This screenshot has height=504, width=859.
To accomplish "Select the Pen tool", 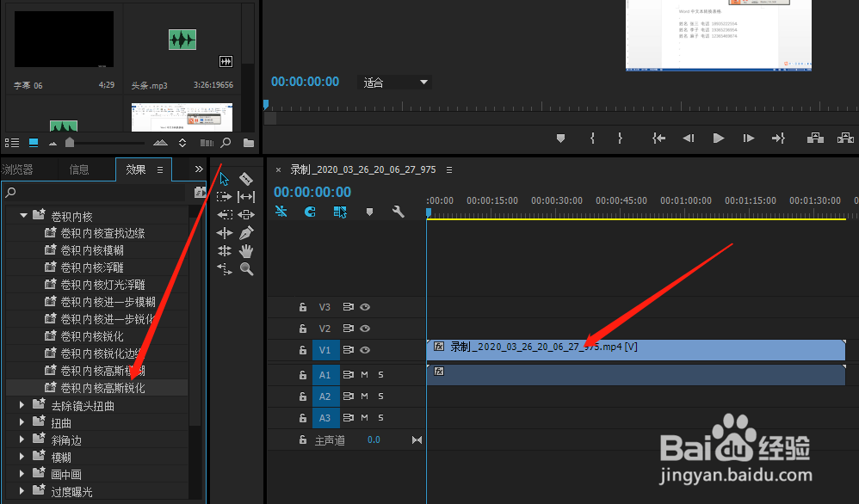I will (x=246, y=233).
